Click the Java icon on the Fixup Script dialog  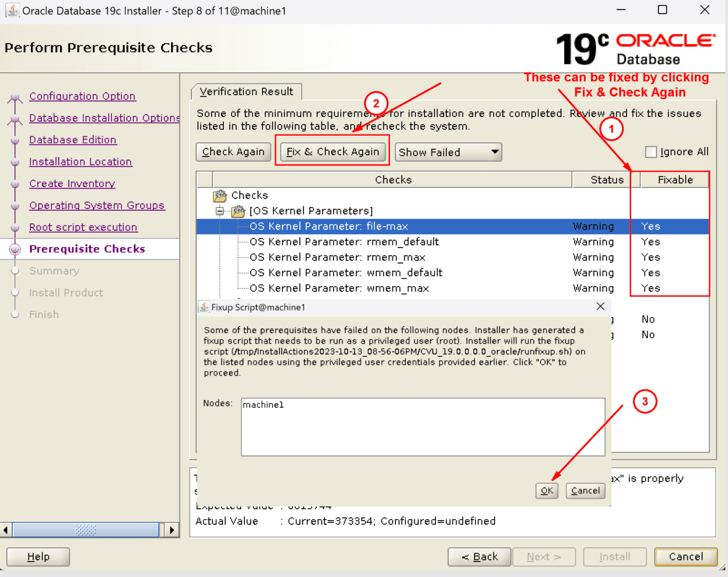[x=205, y=307]
